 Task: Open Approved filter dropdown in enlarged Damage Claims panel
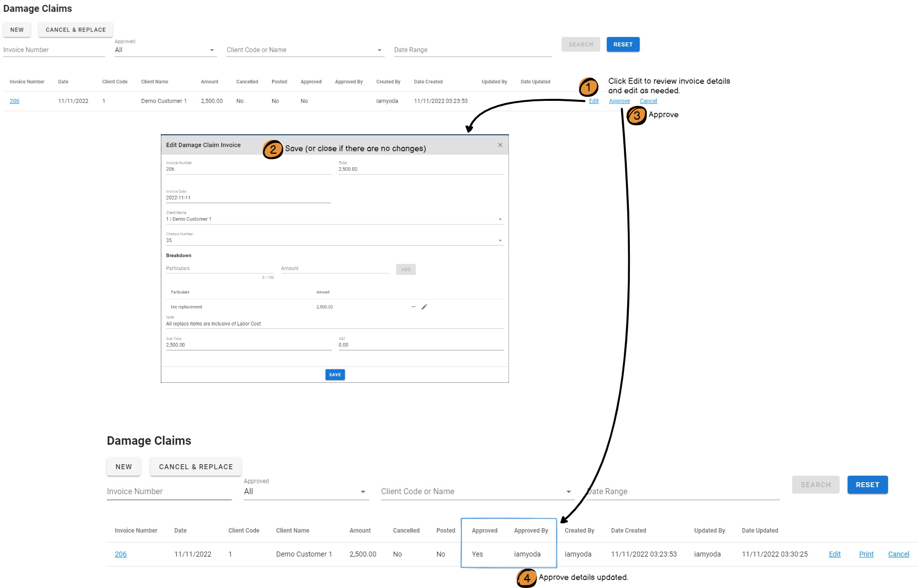coord(363,492)
